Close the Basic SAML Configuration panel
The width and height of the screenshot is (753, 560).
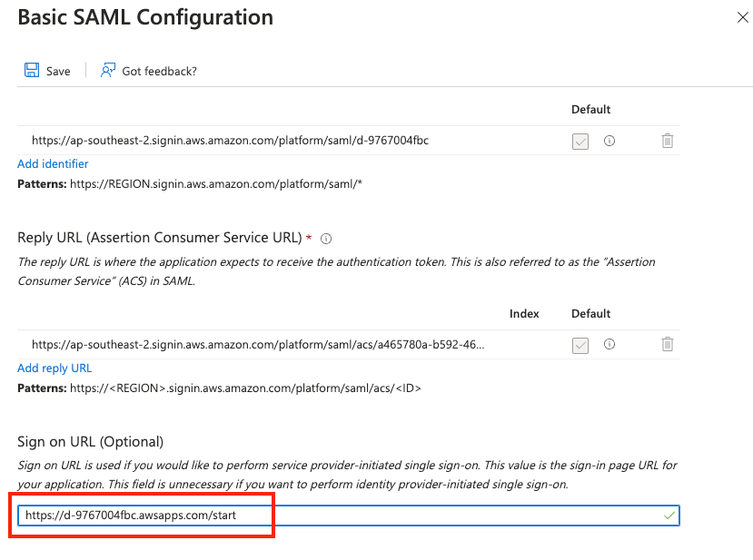742,17
